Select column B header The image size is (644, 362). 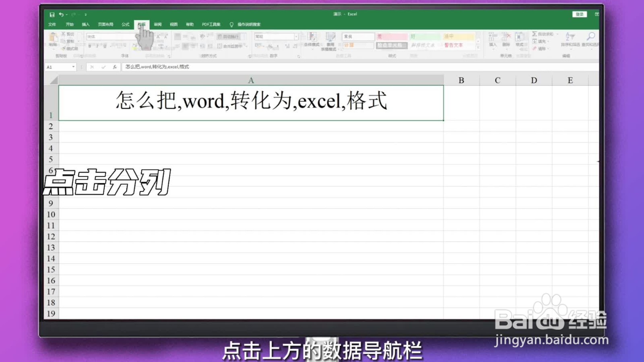pos(461,80)
